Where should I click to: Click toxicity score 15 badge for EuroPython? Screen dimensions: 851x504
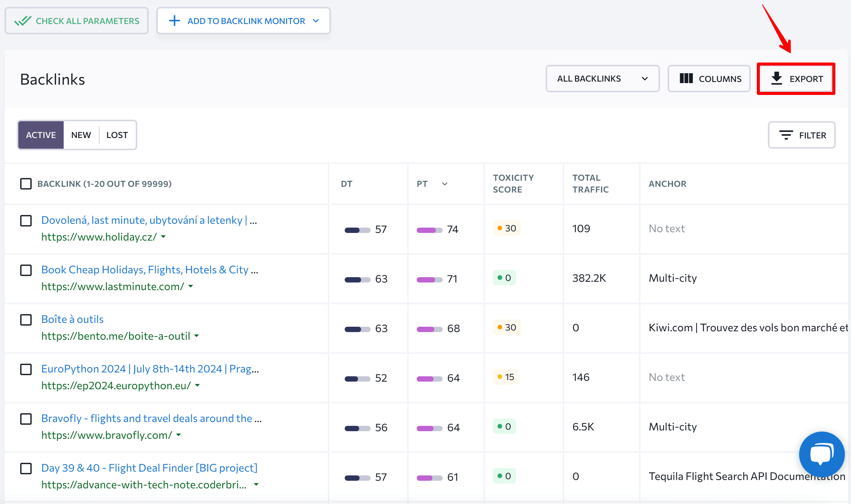pos(506,377)
